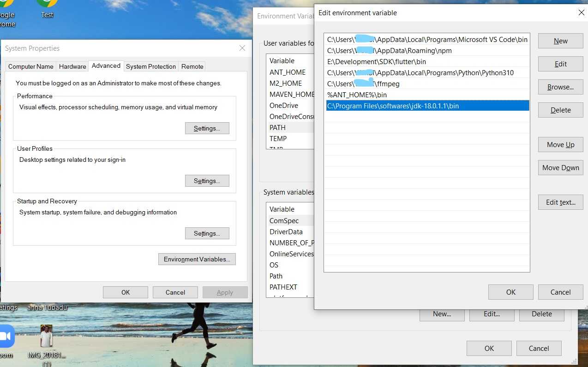Click Move Up button
588x367 pixels.
coord(561,144)
